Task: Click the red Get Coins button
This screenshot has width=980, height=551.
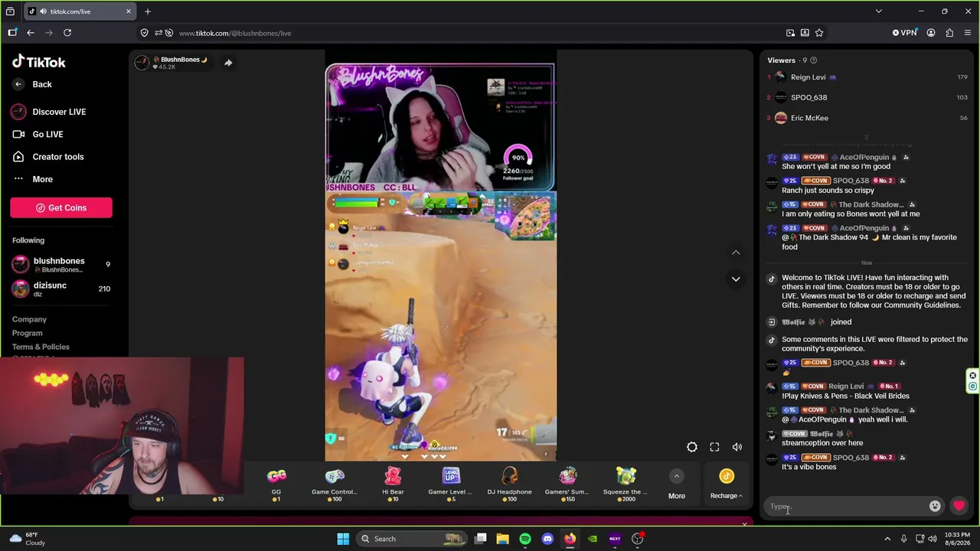Action: pos(61,207)
